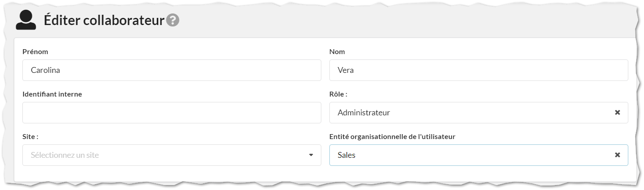Click the user silhouette icon in header

26,20
